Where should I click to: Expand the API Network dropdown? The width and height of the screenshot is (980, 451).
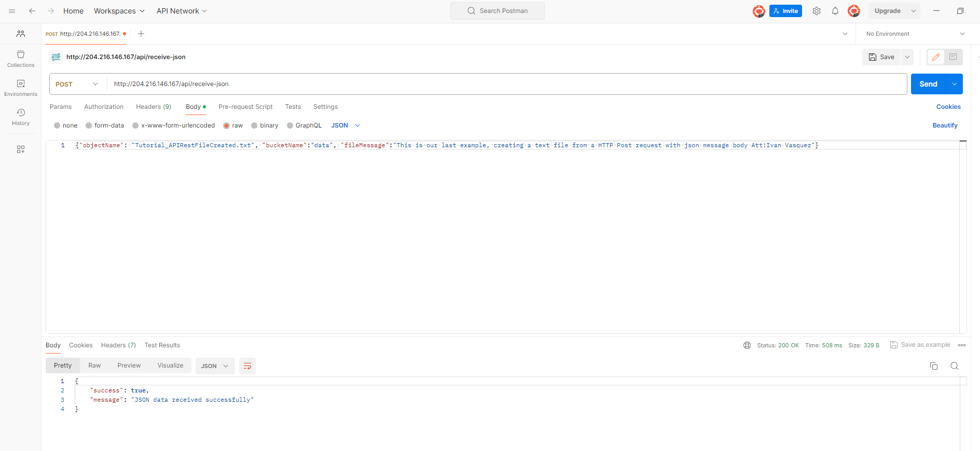(x=182, y=11)
